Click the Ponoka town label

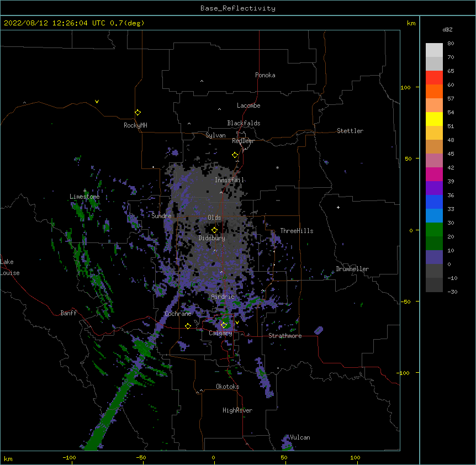(265, 75)
